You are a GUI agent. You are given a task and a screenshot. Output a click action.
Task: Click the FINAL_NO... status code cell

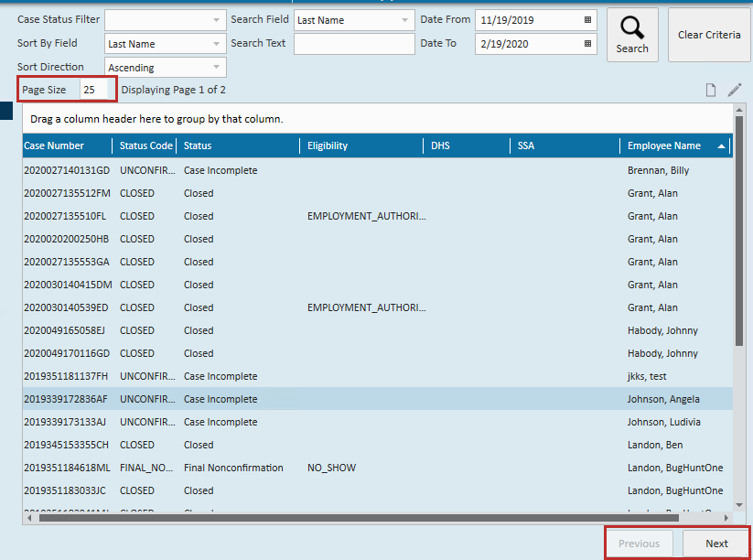tap(146, 468)
